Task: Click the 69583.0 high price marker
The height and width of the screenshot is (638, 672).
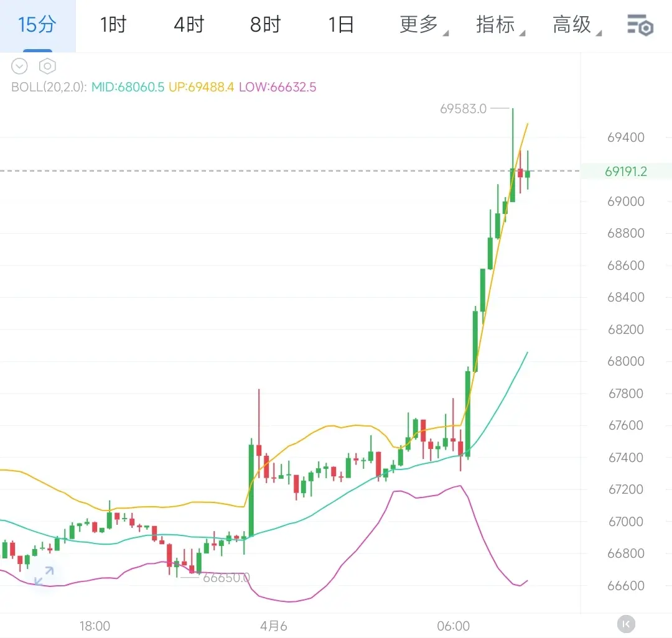Action: coord(464,109)
